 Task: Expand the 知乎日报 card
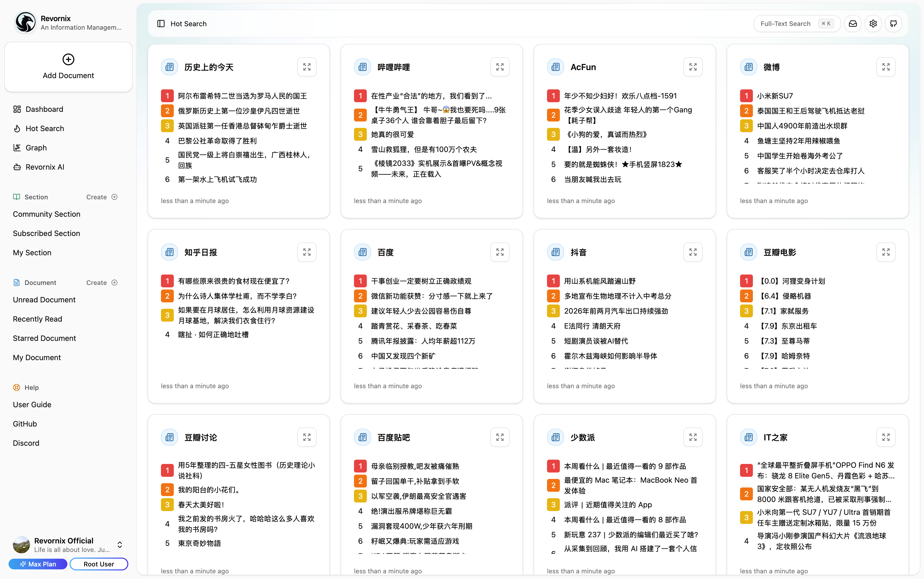click(307, 252)
